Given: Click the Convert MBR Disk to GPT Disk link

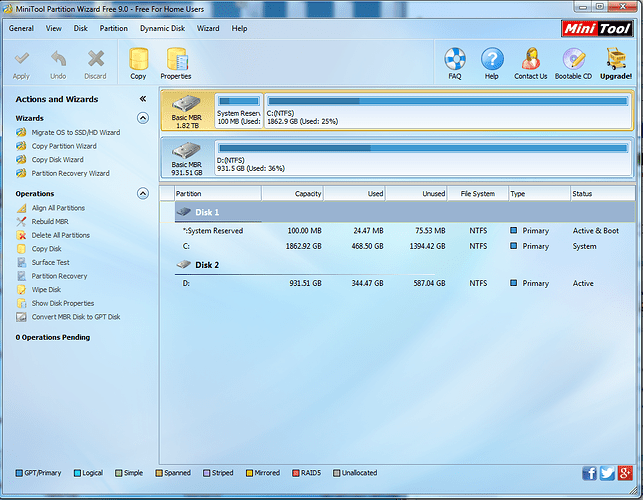Looking at the screenshot, I should pyautogui.click(x=76, y=317).
